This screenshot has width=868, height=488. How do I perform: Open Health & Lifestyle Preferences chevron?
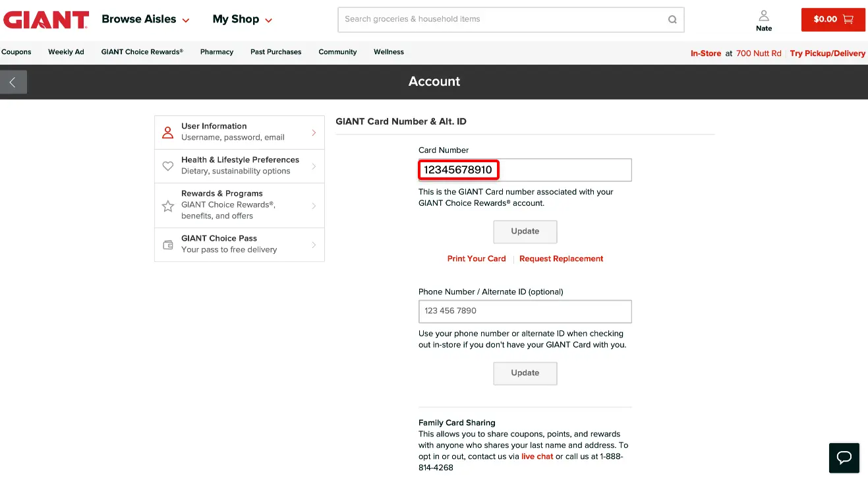314,166
